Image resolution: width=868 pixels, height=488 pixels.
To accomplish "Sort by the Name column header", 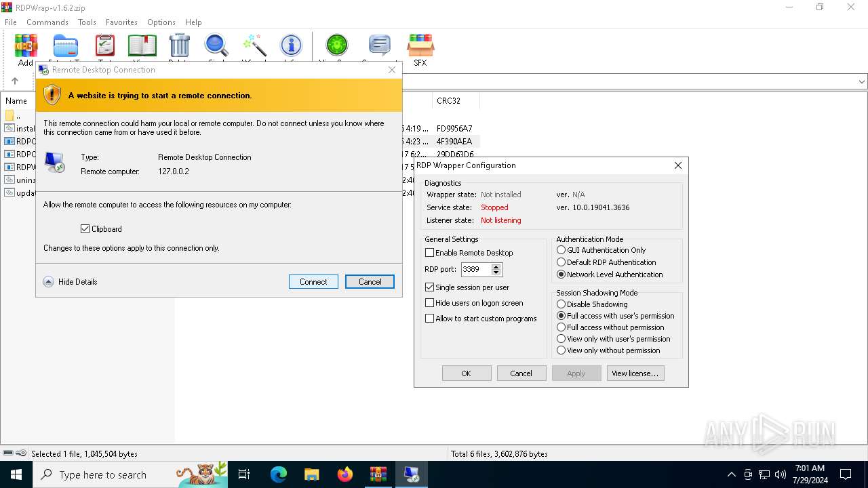I will (16, 101).
